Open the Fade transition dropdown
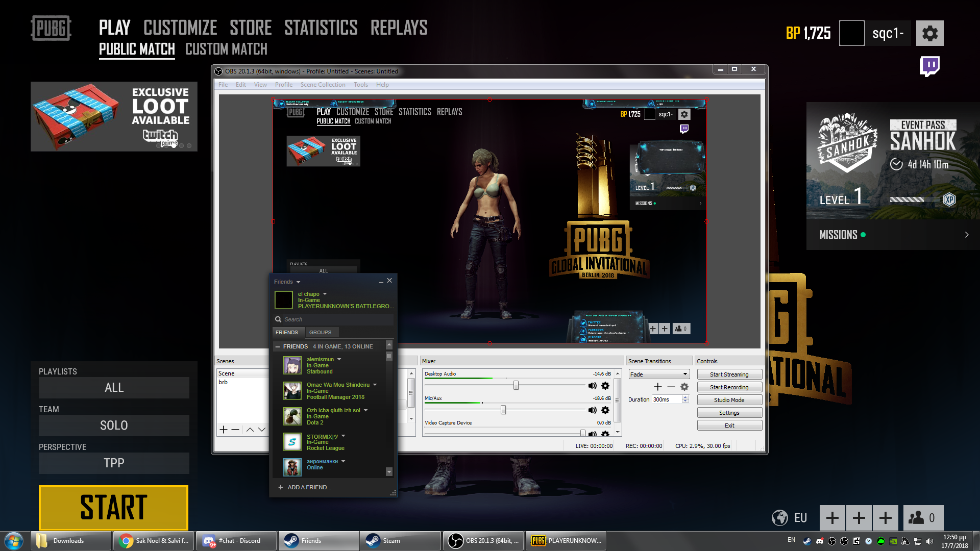The width and height of the screenshot is (980, 551). [659, 374]
